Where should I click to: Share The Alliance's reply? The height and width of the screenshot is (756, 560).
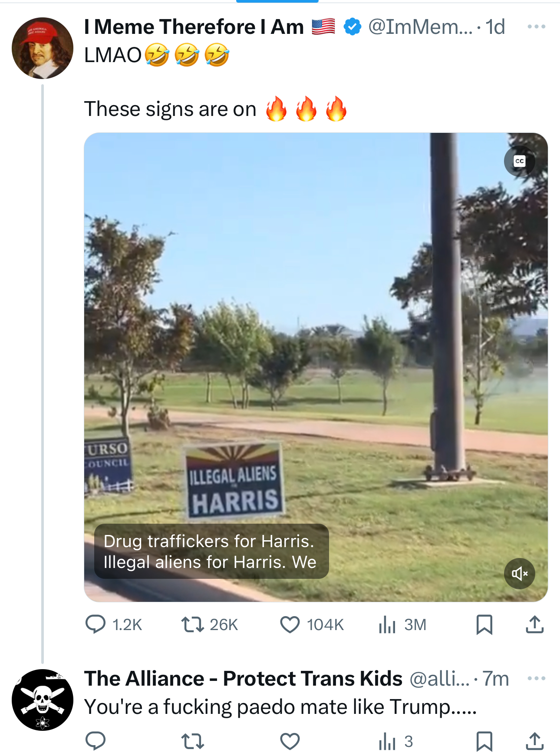point(534,741)
